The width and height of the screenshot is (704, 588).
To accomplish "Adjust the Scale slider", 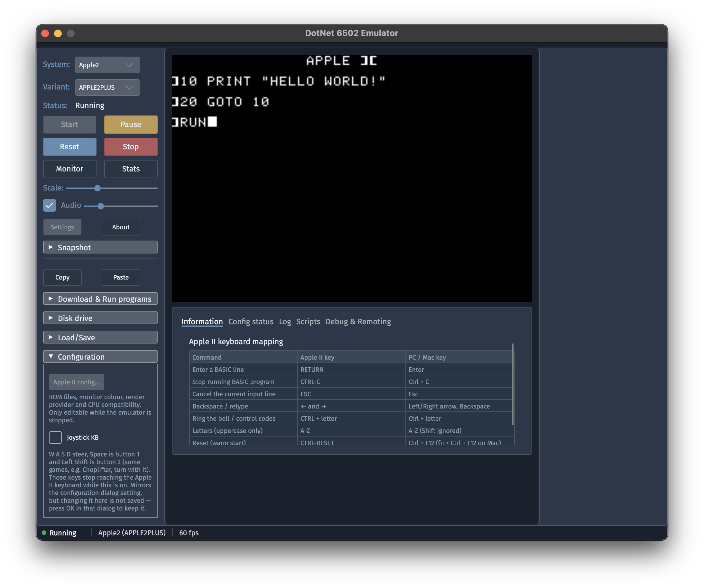I will click(x=112, y=188).
